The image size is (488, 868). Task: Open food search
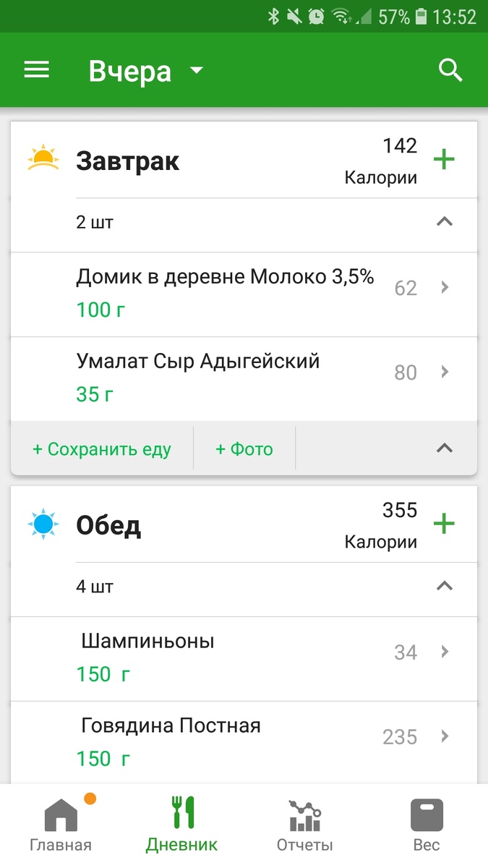click(450, 69)
